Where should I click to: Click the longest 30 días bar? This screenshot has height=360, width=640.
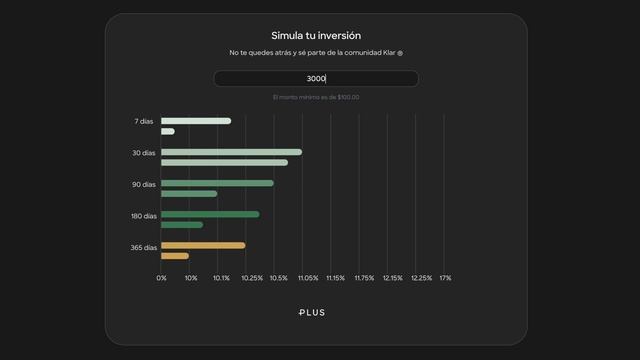tap(231, 152)
